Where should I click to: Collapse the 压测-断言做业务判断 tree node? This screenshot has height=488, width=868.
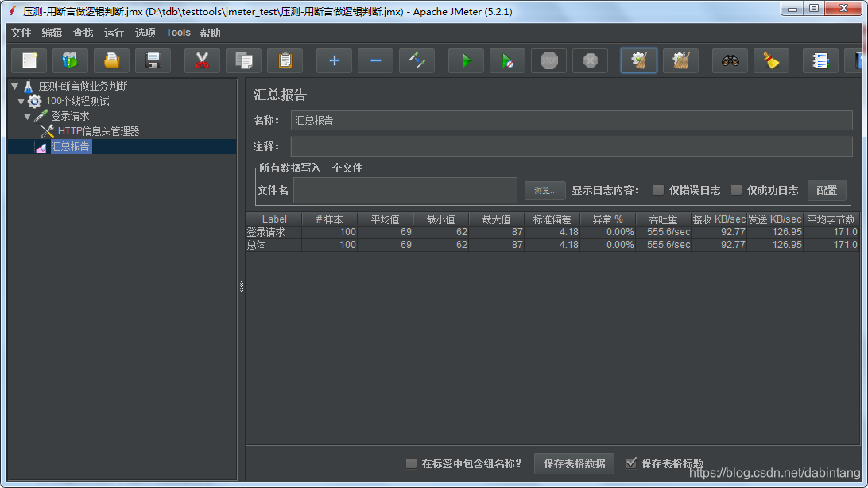[x=15, y=87]
